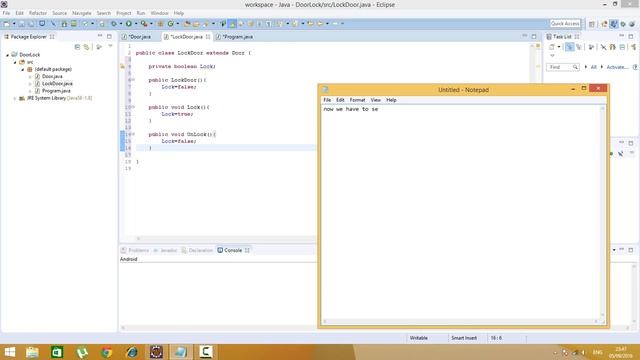Open File Explorer from taskbar
640x360 pixels.
point(32,352)
